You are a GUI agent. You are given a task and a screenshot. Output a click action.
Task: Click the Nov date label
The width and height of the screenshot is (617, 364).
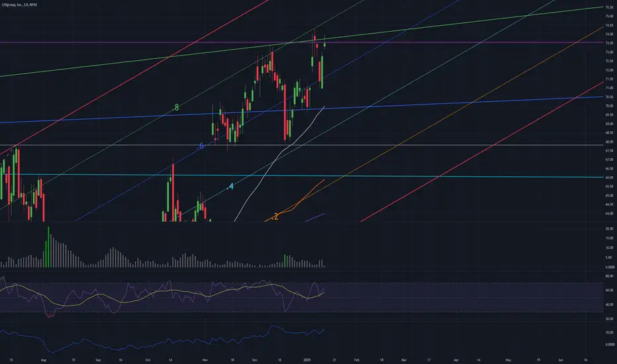(205, 360)
